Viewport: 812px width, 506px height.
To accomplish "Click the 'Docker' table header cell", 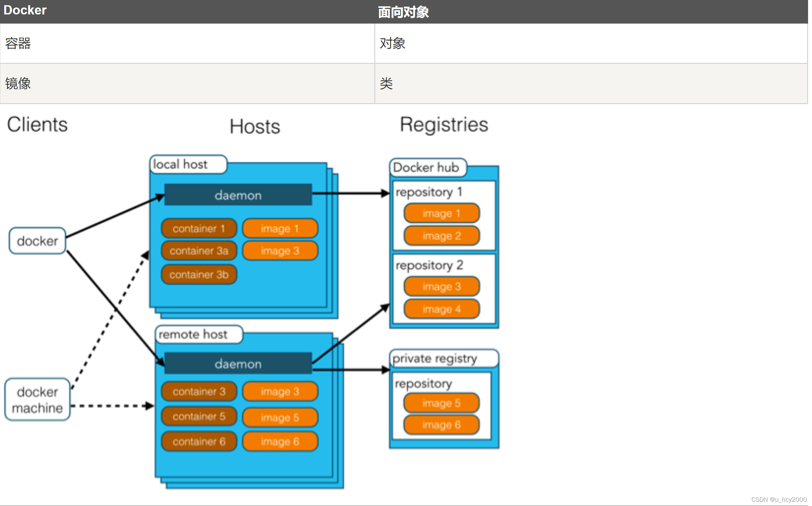I will pyautogui.click(x=187, y=11).
